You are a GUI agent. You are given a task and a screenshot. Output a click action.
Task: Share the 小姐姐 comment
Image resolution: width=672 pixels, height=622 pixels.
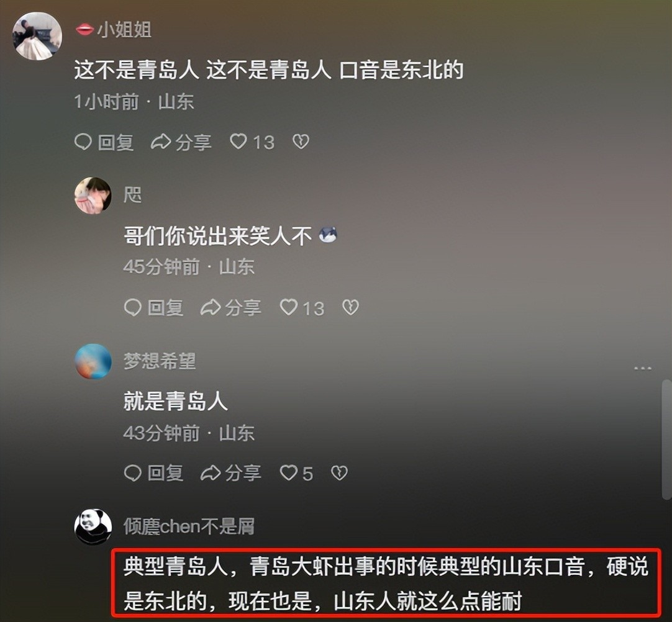point(181,142)
